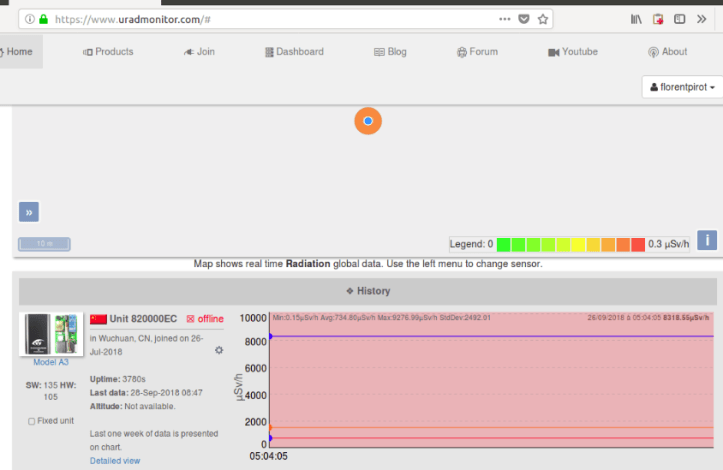Open the blue info button on map
The width and height of the screenshot is (723, 470).
click(707, 240)
